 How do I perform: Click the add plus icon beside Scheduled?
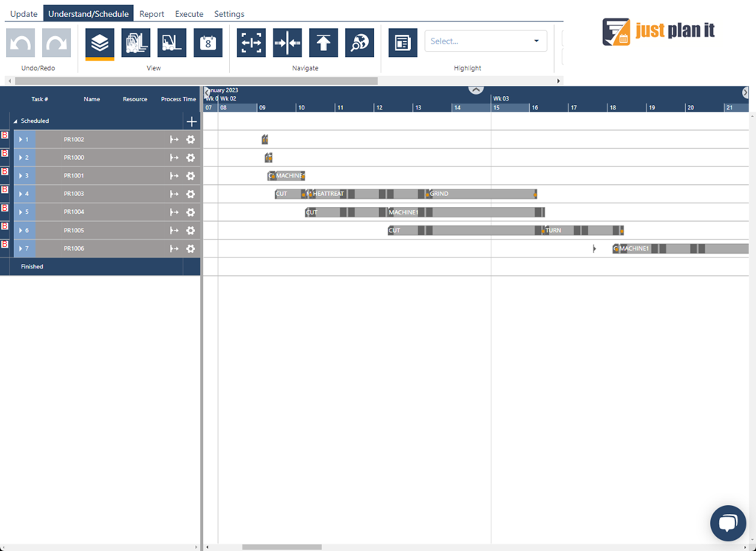click(192, 121)
